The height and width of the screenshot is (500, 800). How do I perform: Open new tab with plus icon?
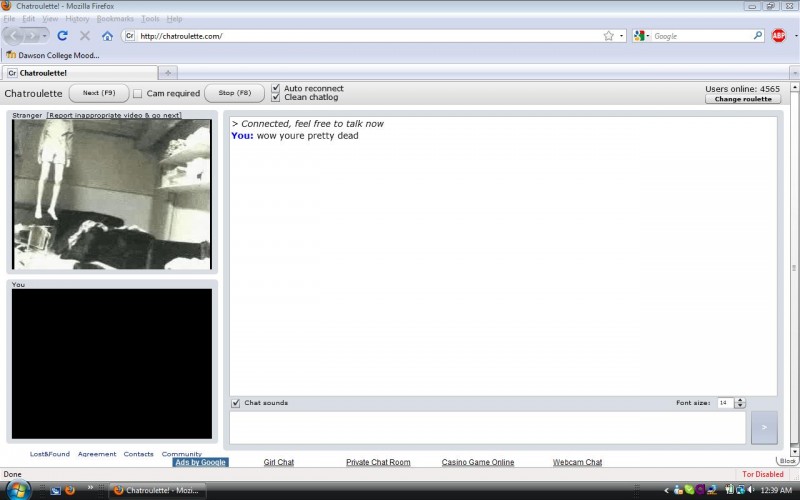point(168,72)
